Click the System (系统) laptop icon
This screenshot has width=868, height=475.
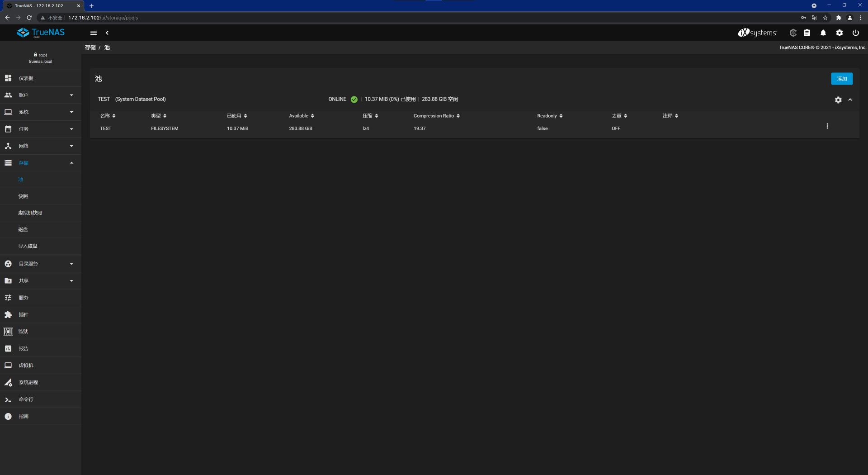point(8,112)
